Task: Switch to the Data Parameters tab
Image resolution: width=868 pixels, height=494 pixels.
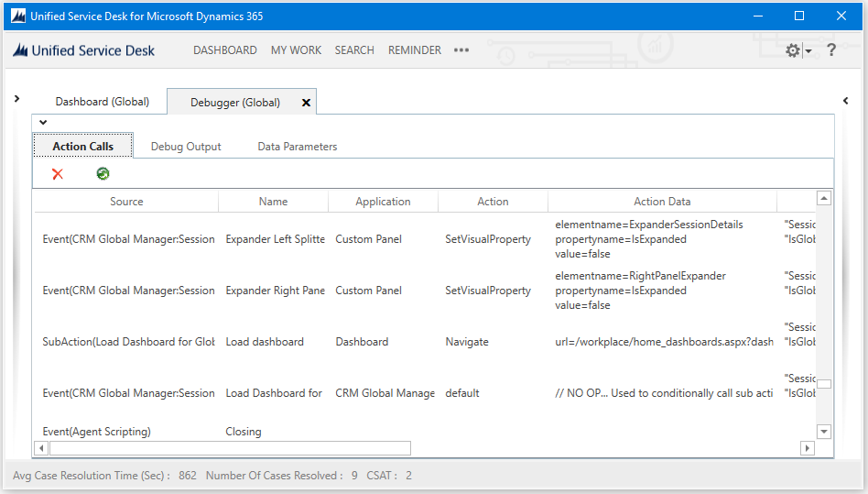Action: [298, 147]
